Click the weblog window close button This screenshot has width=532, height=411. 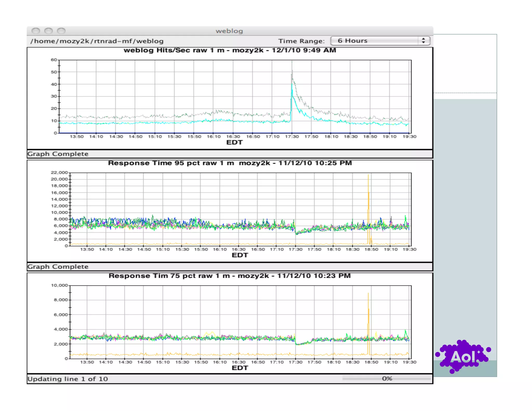(x=36, y=31)
